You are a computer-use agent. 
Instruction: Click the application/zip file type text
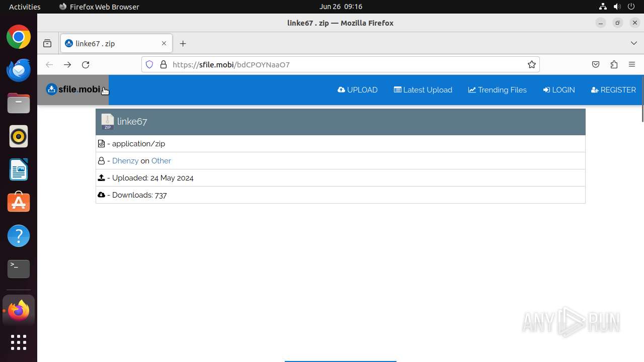[x=138, y=144]
